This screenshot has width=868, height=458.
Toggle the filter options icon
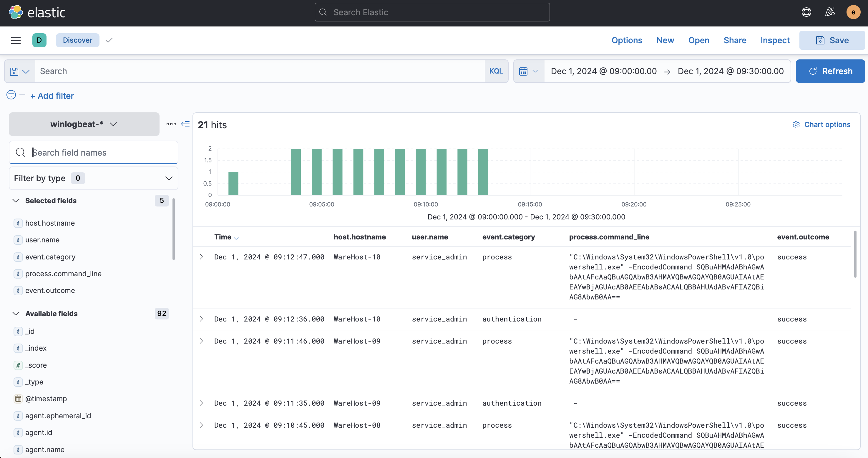coord(11,95)
